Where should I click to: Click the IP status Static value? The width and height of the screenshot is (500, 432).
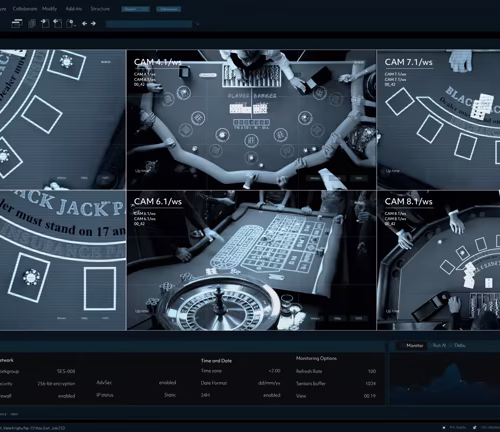point(170,395)
